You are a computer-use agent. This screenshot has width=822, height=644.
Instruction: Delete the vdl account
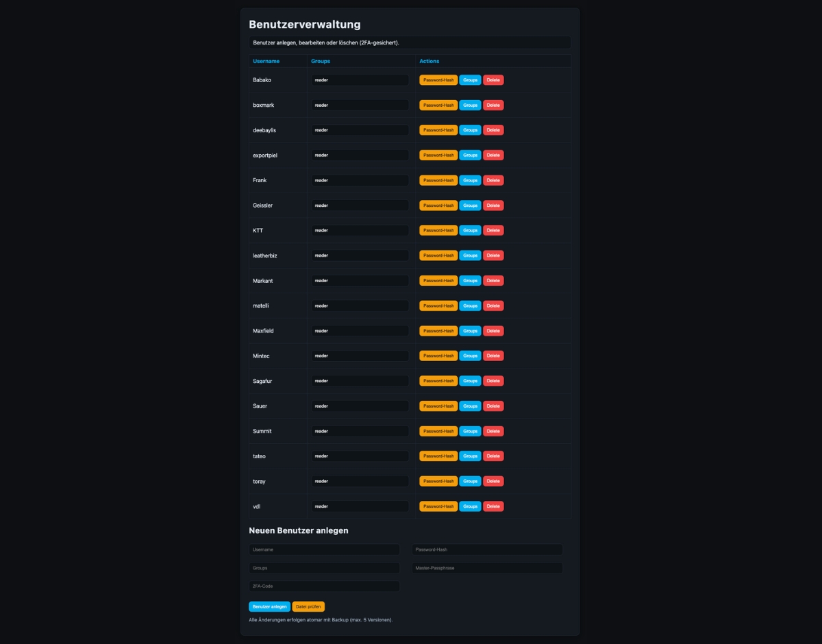[493, 506]
